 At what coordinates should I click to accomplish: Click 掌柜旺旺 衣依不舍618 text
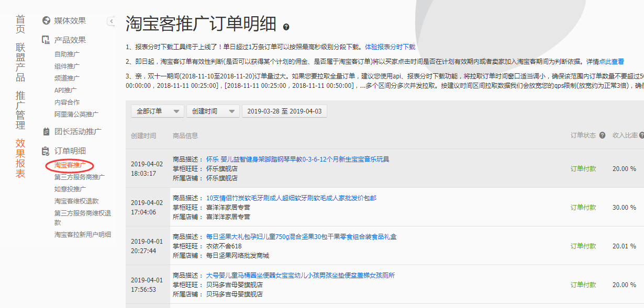point(207,246)
